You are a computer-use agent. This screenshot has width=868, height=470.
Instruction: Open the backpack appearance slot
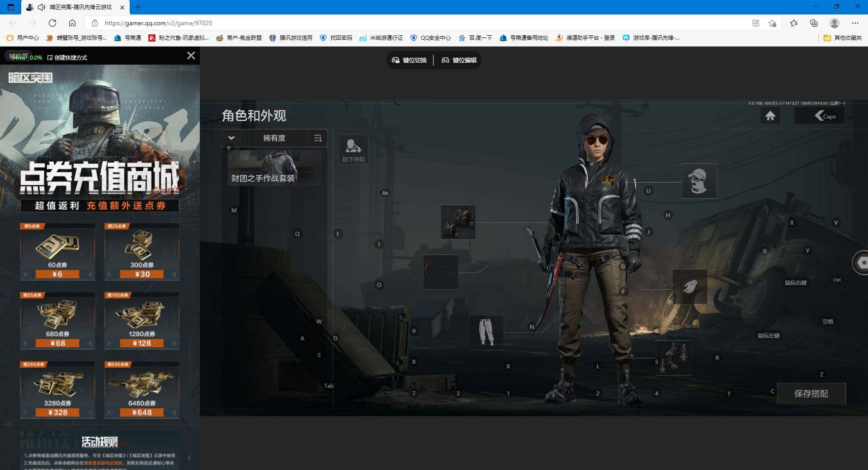[458, 222]
